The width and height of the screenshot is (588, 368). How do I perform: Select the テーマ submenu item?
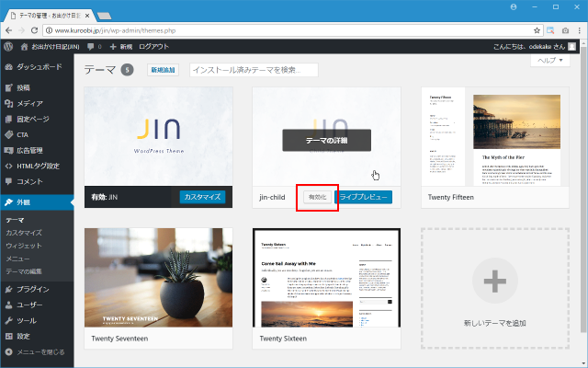[15, 220]
